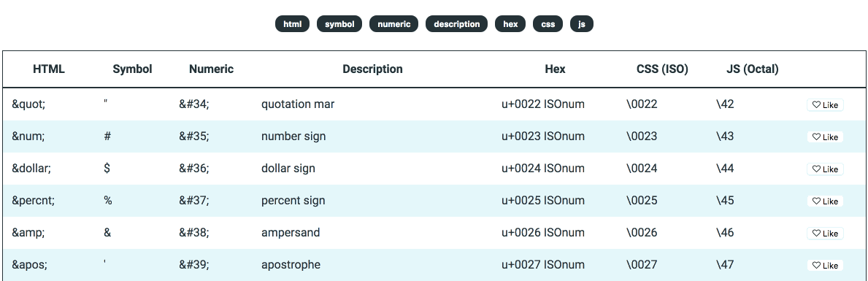Screen dimensions: 868x281
Task: Click the u+0027 ISOnum hex value
Action: point(543,264)
